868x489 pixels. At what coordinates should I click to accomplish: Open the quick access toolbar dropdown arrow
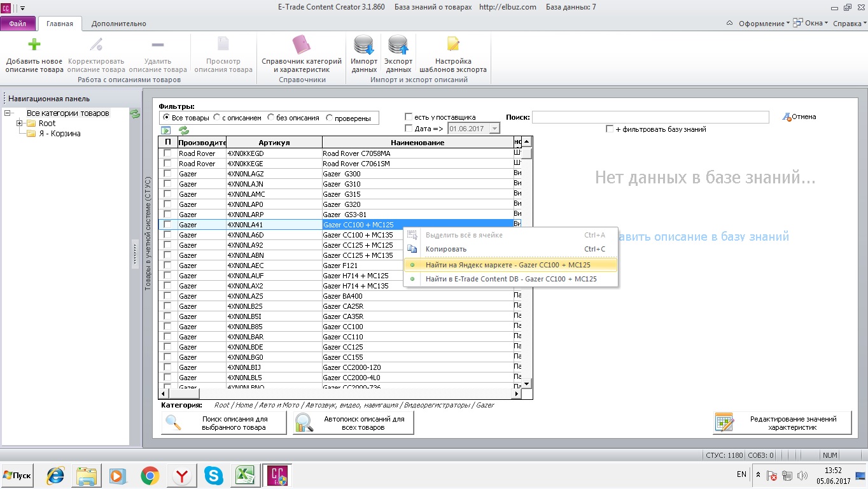23,8
